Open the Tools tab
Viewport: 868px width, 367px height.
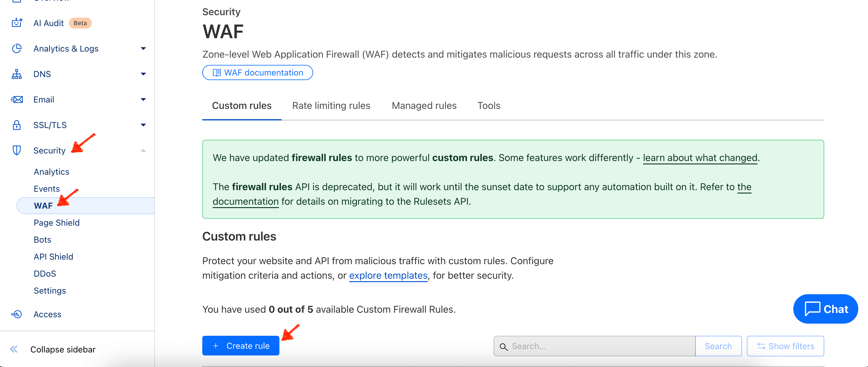click(489, 106)
